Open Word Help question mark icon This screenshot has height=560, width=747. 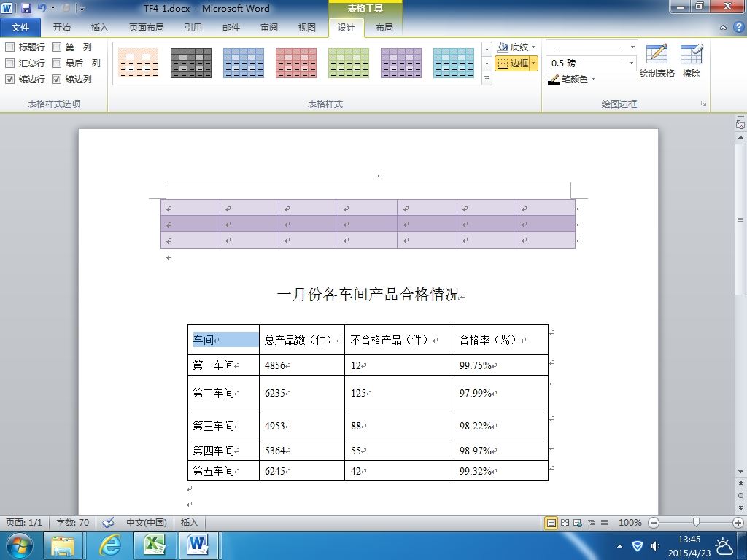click(738, 27)
